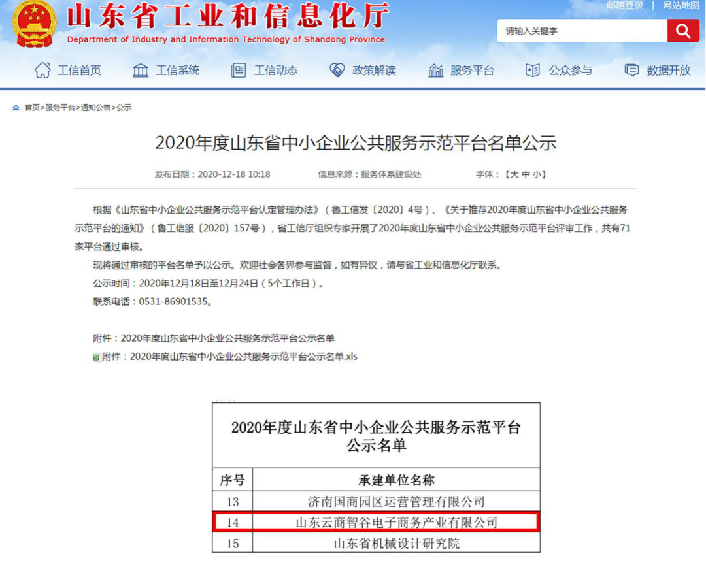Click the 公示时间 line of text
This screenshot has width=706, height=588.
click(209, 284)
